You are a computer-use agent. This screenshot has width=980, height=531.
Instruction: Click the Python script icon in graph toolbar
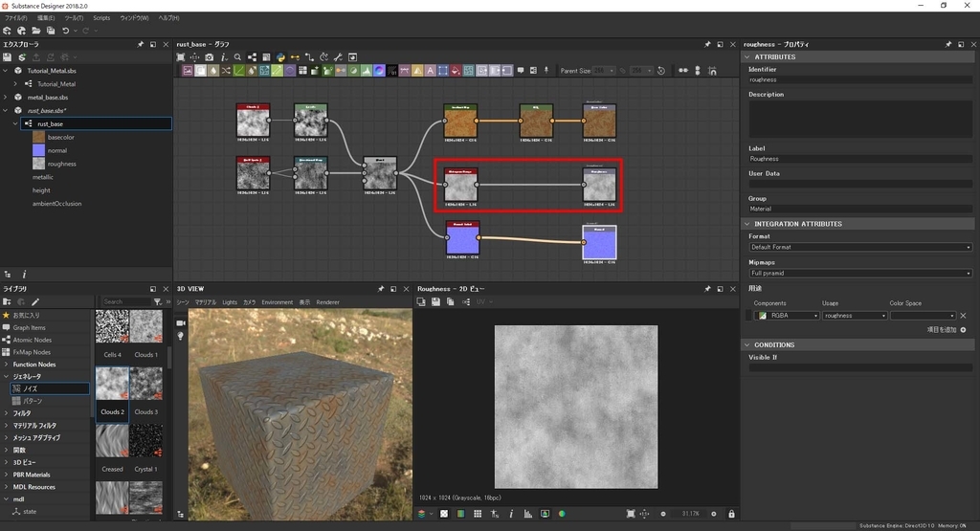pos(280,57)
